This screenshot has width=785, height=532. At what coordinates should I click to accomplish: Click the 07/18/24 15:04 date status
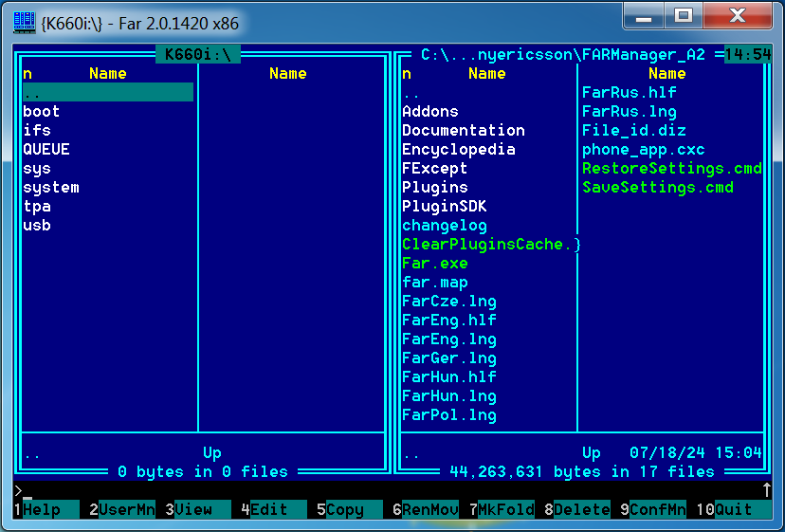(x=696, y=453)
